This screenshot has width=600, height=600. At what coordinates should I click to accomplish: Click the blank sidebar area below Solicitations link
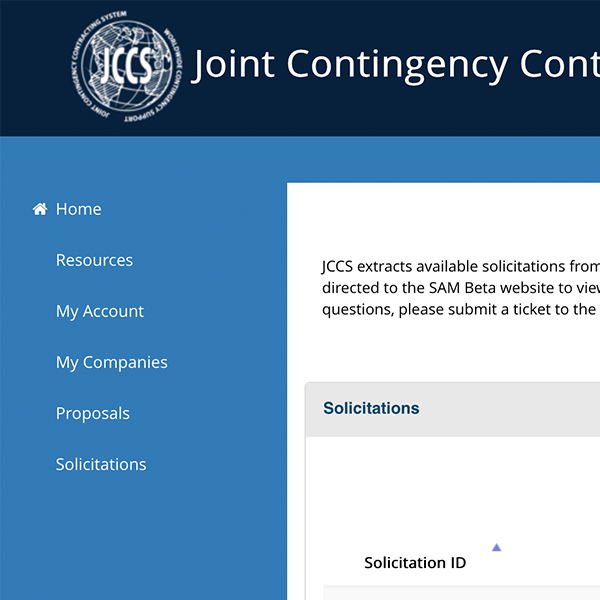(140, 540)
